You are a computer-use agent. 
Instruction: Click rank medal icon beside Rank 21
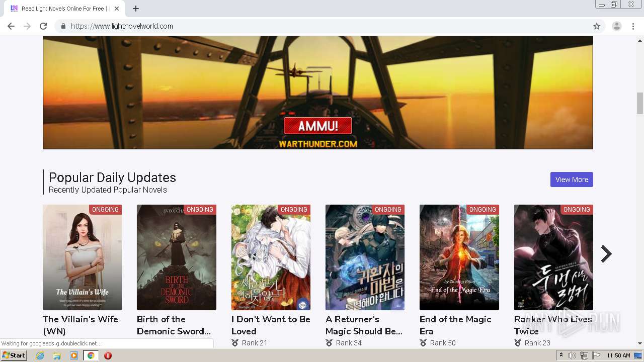pos(235,343)
